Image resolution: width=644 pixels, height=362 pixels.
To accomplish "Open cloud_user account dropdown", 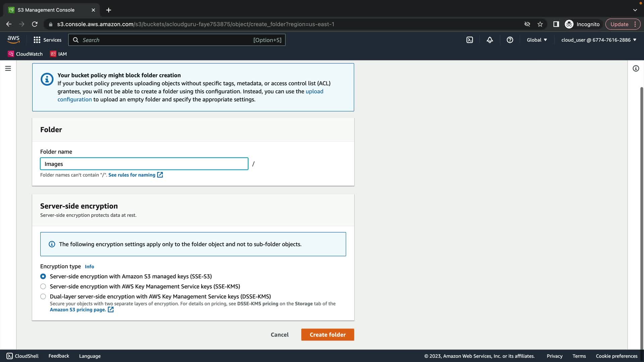I will tap(599, 40).
